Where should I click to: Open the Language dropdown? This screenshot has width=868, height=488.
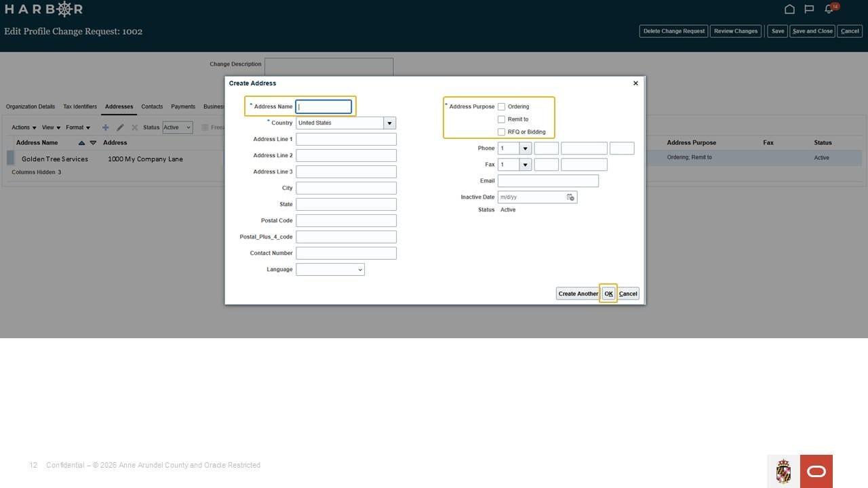click(x=330, y=270)
